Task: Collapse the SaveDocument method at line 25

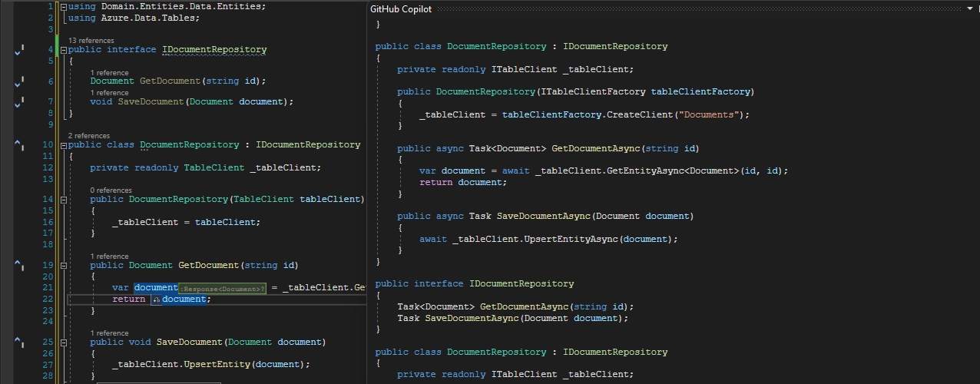Action: [x=64, y=343]
